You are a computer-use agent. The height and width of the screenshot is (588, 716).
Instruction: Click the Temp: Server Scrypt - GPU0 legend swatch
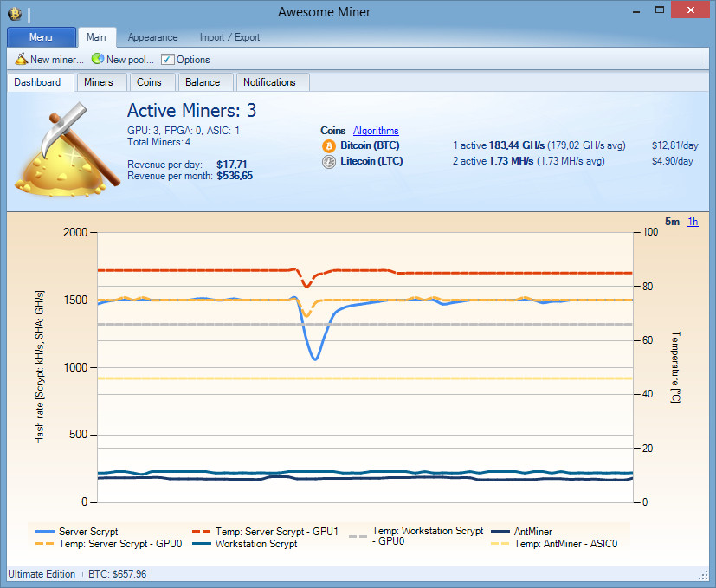point(45,544)
